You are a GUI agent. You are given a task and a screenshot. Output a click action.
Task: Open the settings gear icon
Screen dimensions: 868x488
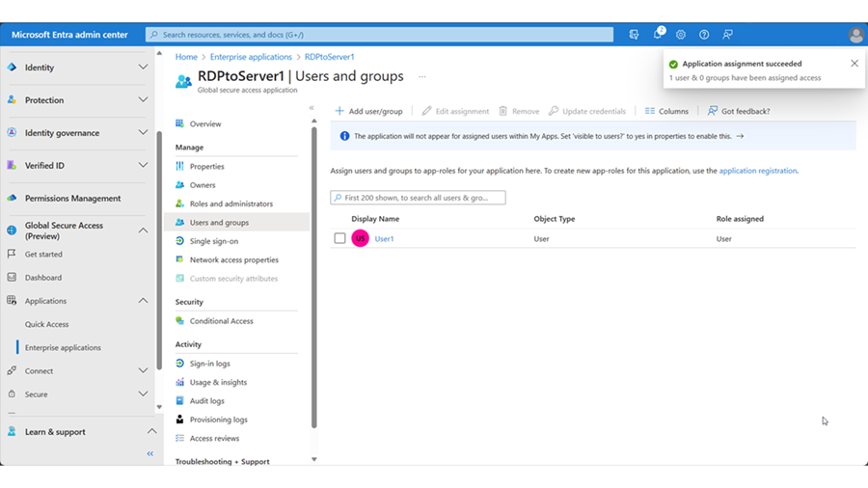tap(680, 35)
